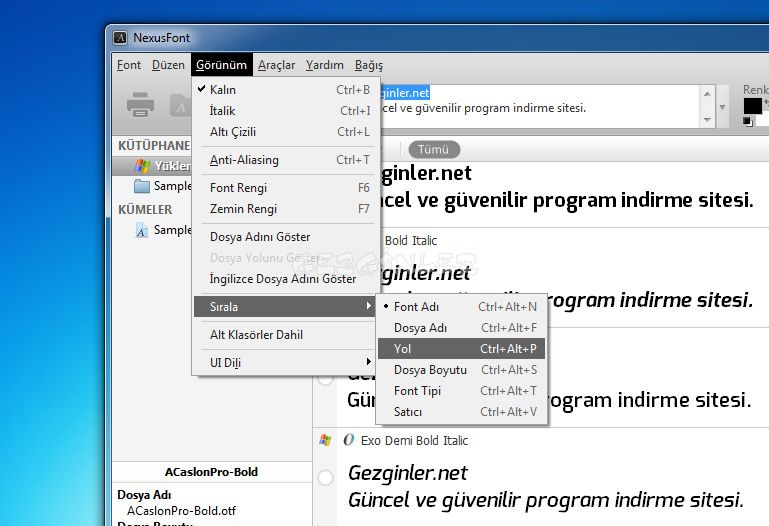Click the black Renk color swatch
Screen dimensions: 769x526
pyautogui.click(x=752, y=106)
